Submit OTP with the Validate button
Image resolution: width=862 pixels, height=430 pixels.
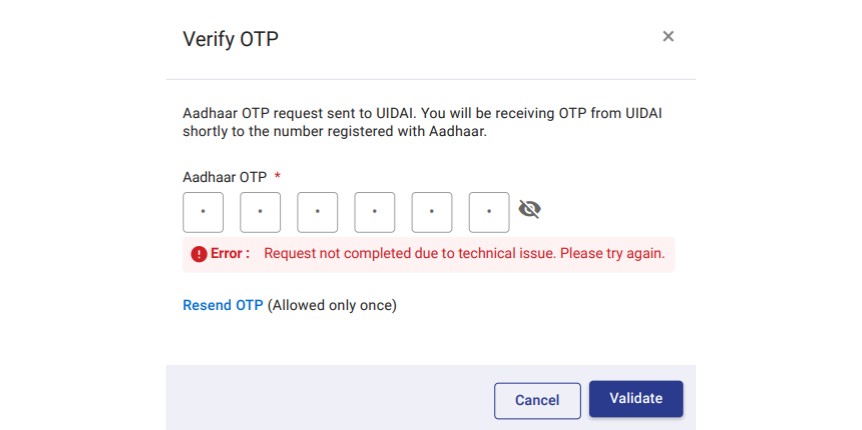coord(636,398)
